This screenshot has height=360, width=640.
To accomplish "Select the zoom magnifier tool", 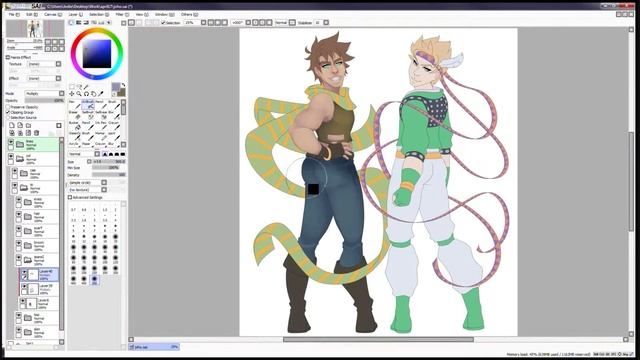I will pyautogui.click(x=79, y=94).
